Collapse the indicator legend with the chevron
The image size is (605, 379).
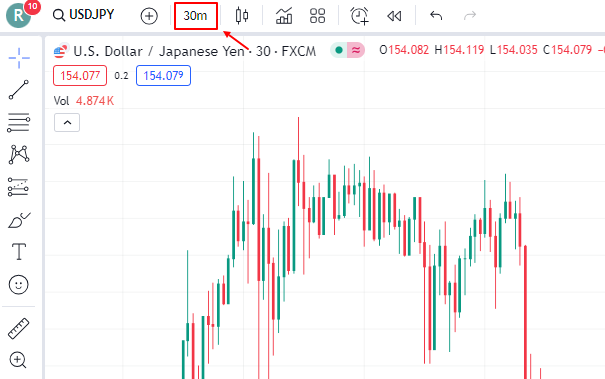point(67,123)
